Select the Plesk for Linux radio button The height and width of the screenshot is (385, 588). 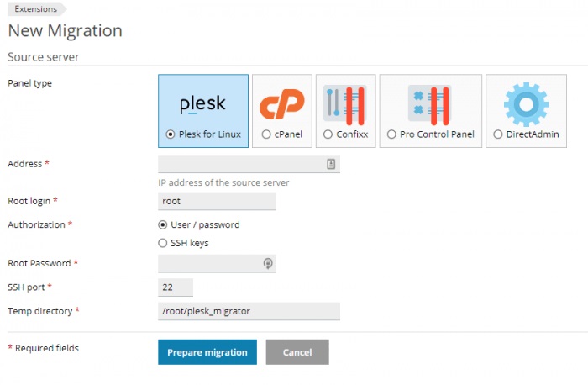click(171, 134)
